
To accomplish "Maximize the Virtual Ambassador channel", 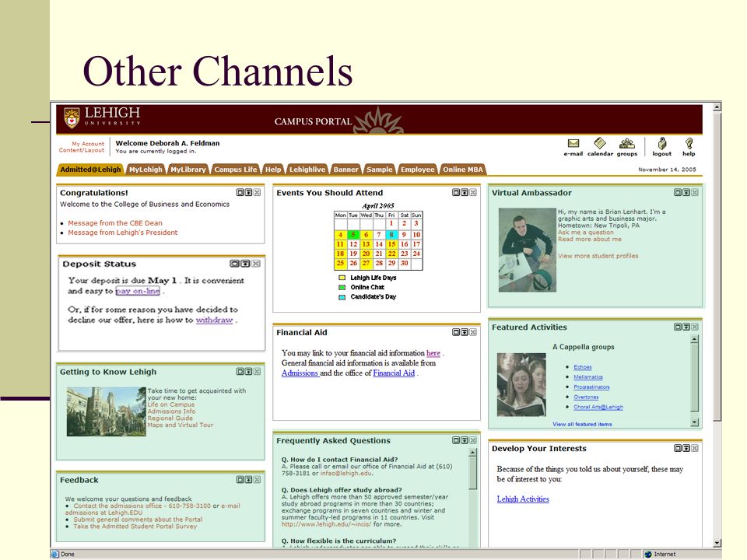I will (x=678, y=192).
